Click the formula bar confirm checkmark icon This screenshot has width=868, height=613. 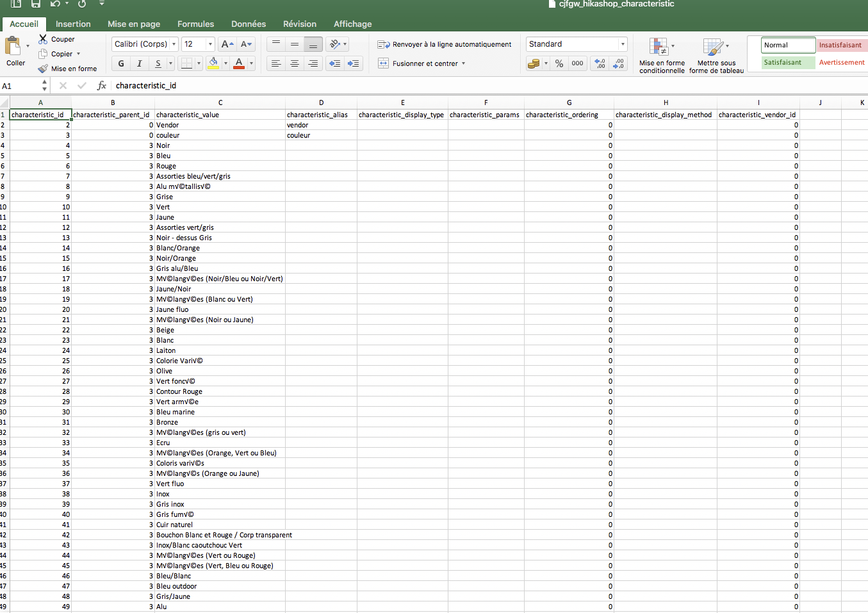click(x=82, y=85)
